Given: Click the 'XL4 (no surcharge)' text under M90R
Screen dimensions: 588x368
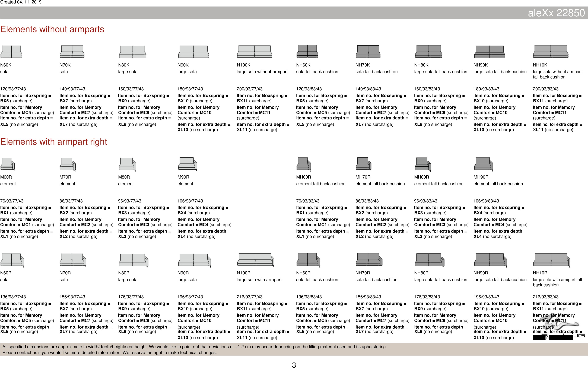Looking at the screenshot, I should 196,237.
